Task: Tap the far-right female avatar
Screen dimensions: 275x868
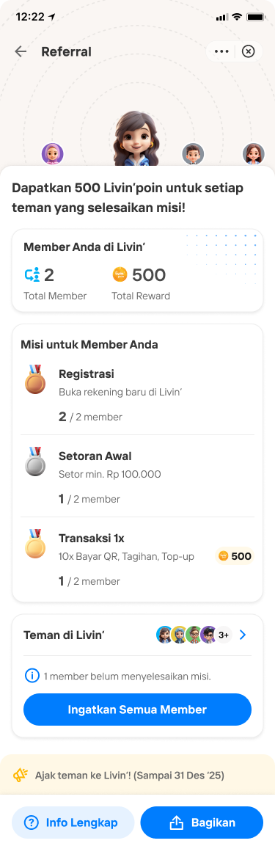Action: tap(254, 153)
